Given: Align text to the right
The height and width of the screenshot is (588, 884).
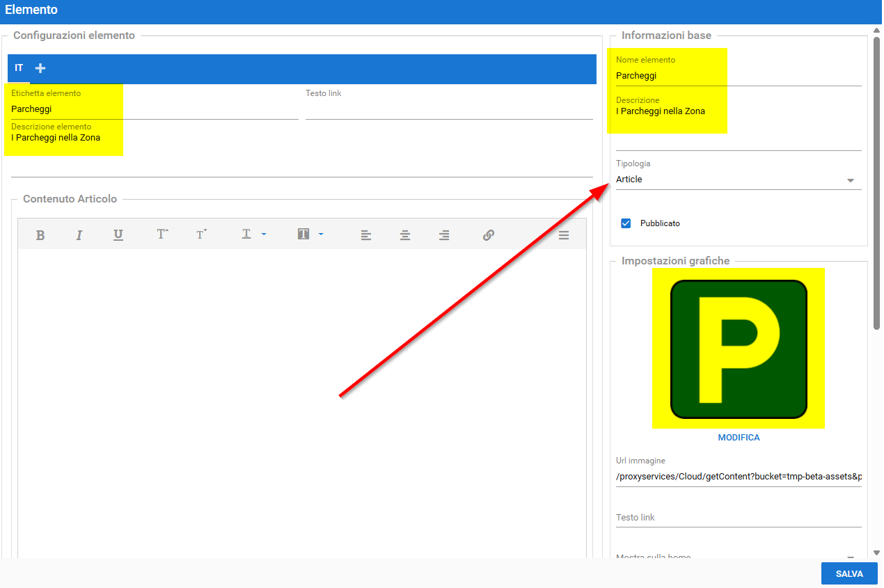Looking at the screenshot, I should 443,235.
